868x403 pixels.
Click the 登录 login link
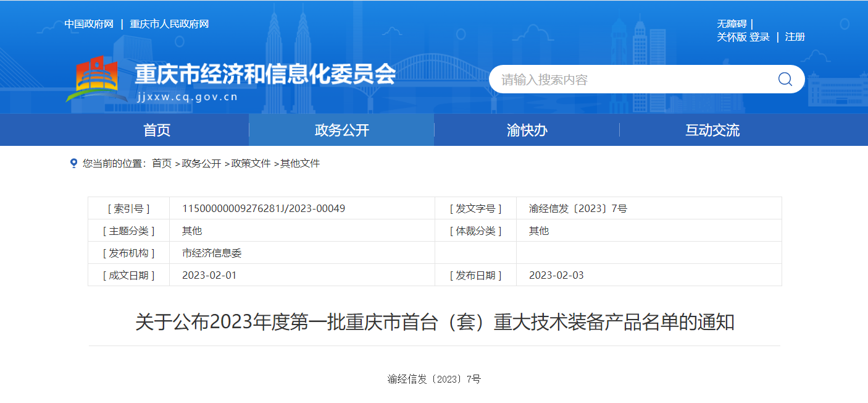point(759,37)
